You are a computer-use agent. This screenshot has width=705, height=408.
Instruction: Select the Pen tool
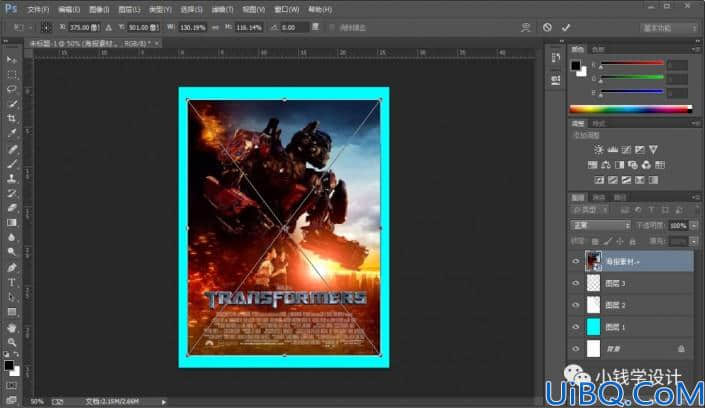click(x=12, y=268)
